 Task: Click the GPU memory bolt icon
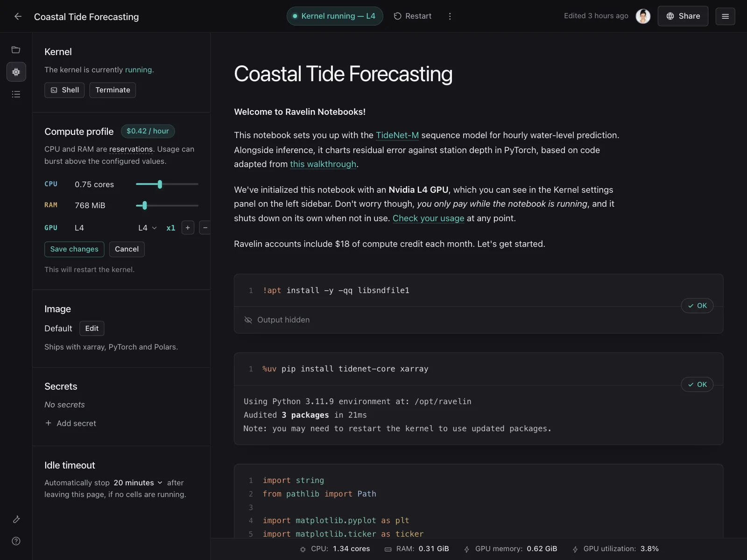tap(467, 549)
